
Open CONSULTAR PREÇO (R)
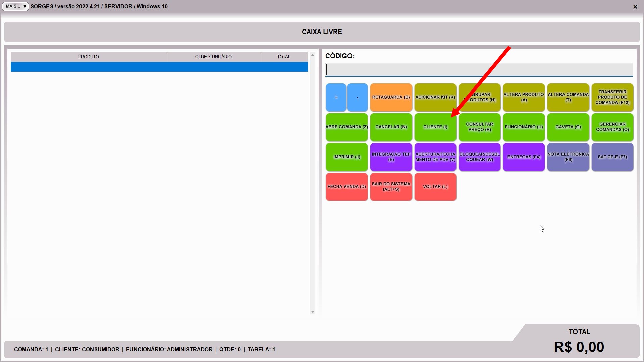pos(479,127)
